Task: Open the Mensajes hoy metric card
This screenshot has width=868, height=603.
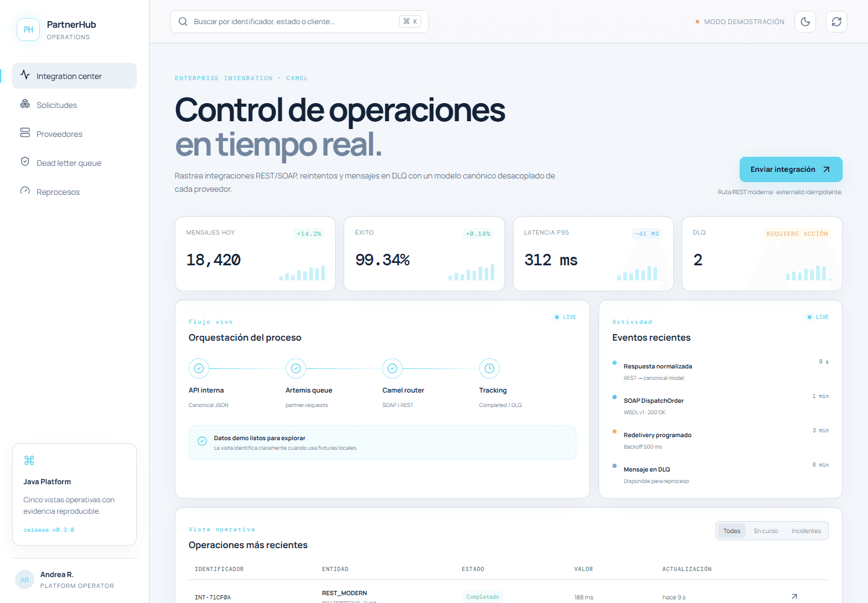Action: (255, 254)
